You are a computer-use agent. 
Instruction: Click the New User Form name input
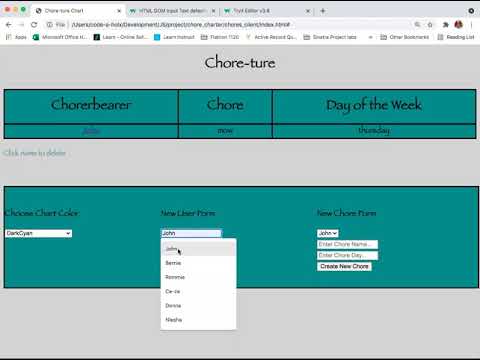[191, 233]
